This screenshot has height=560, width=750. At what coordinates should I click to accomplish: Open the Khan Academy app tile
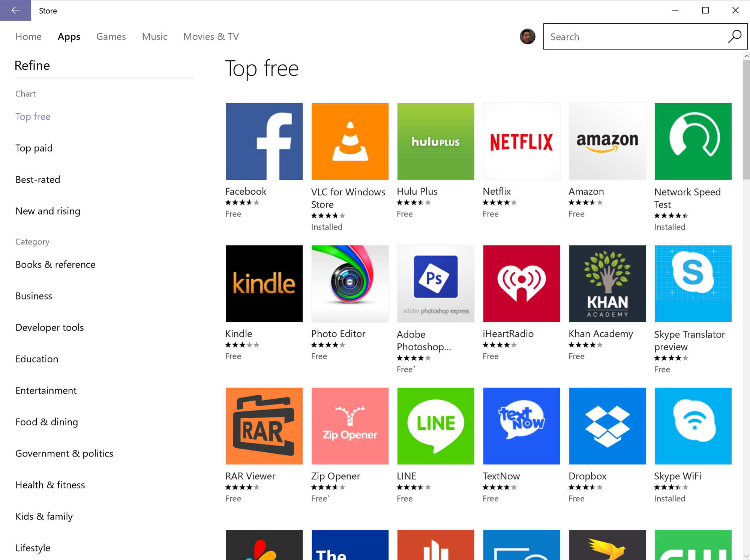coord(607,284)
